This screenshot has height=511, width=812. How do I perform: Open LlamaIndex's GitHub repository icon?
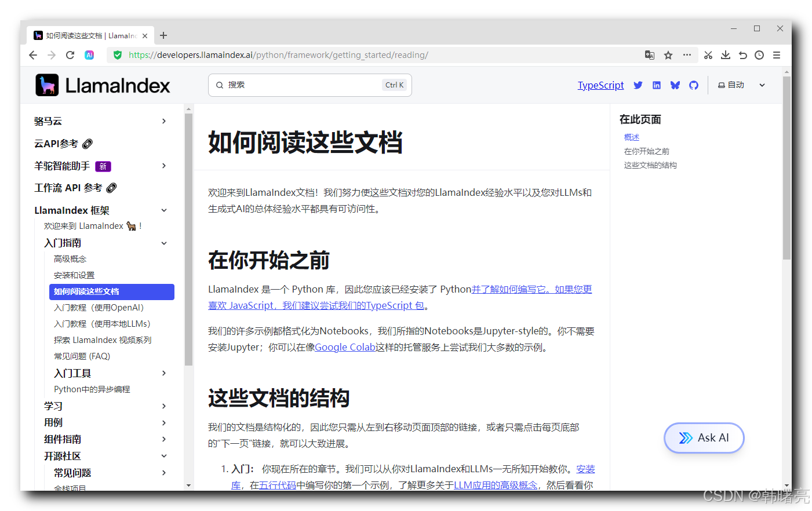(694, 85)
